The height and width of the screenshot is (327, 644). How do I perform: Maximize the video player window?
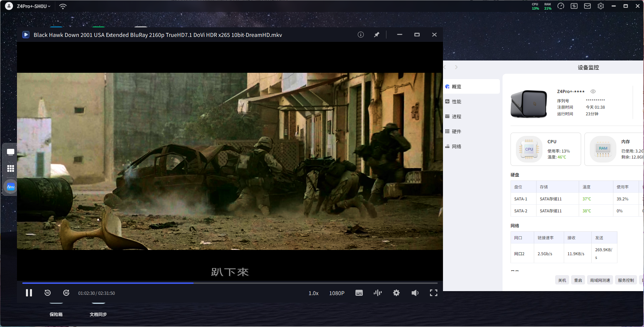click(x=417, y=35)
